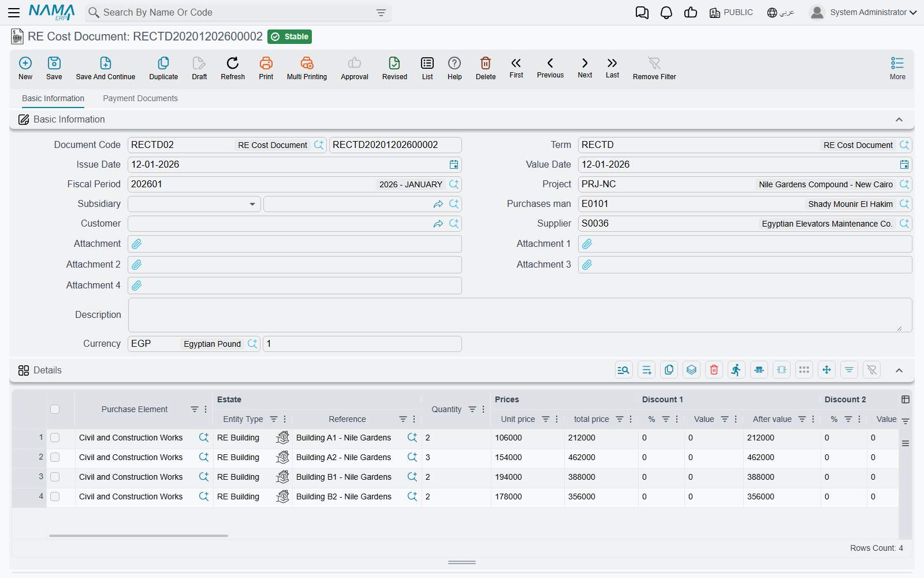Image resolution: width=924 pixels, height=578 pixels.
Task: Open the More actions menu
Action: tap(897, 68)
